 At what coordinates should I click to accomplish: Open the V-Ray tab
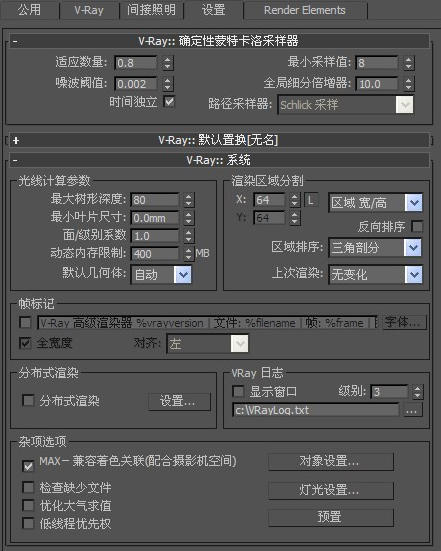coord(89,10)
